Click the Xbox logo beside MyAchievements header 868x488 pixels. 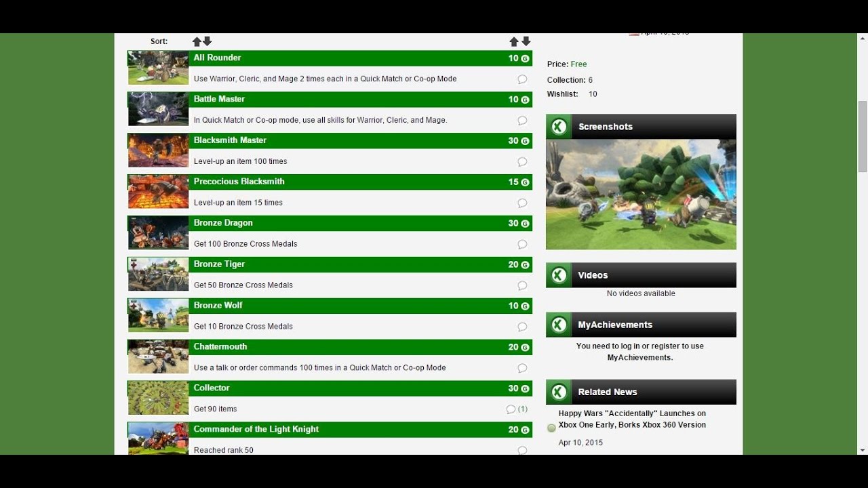click(559, 325)
